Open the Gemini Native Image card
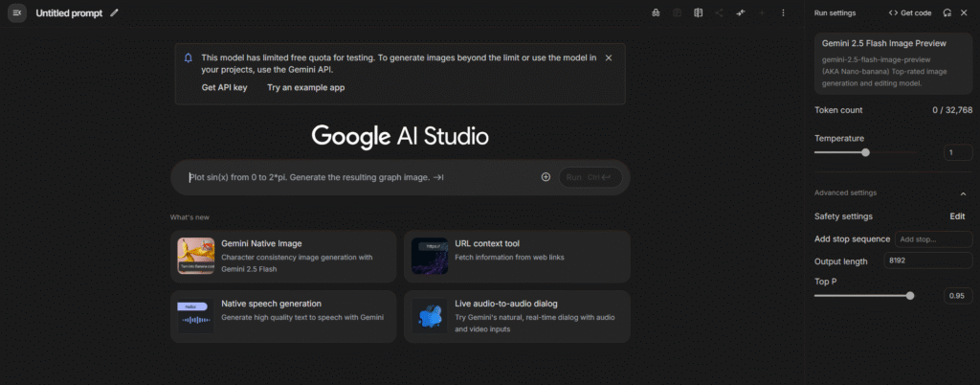 pyautogui.click(x=283, y=257)
